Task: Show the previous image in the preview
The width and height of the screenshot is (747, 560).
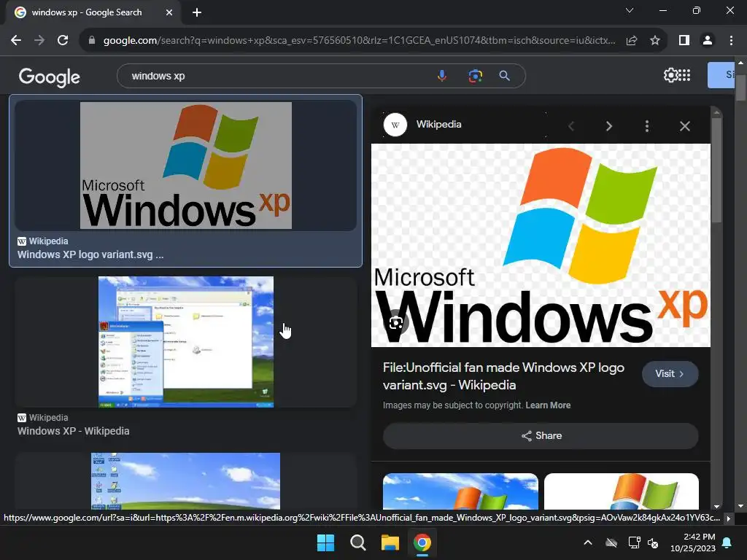Action: click(571, 126)
